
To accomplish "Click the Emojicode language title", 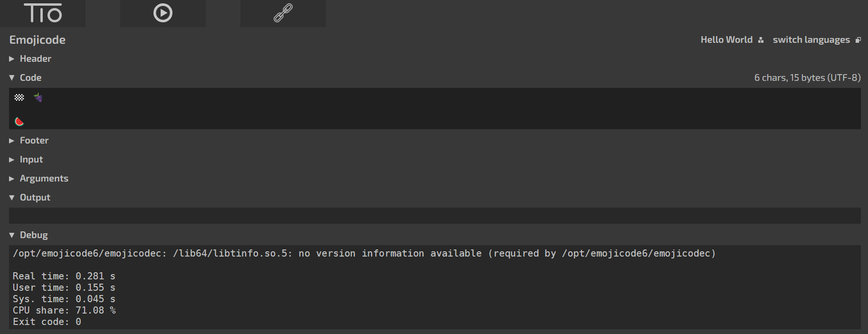I will pos(38,40).
